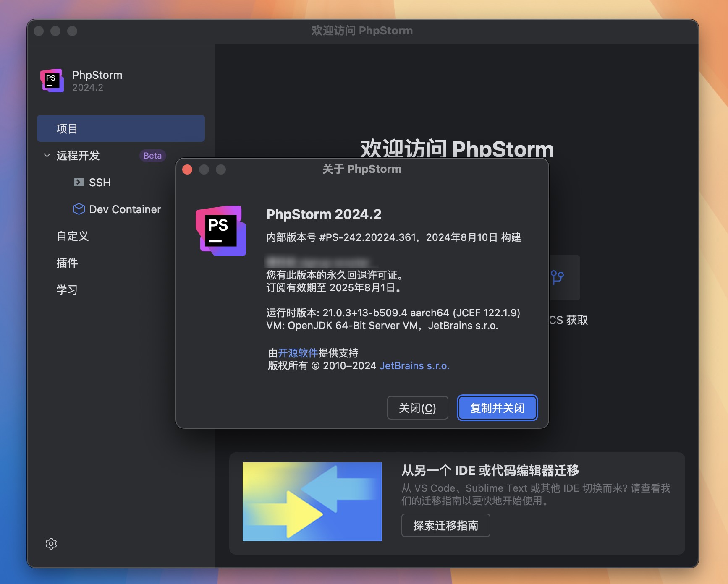Click the large PS logo in About dialog

pyautogui.click(x=221, y=230)
